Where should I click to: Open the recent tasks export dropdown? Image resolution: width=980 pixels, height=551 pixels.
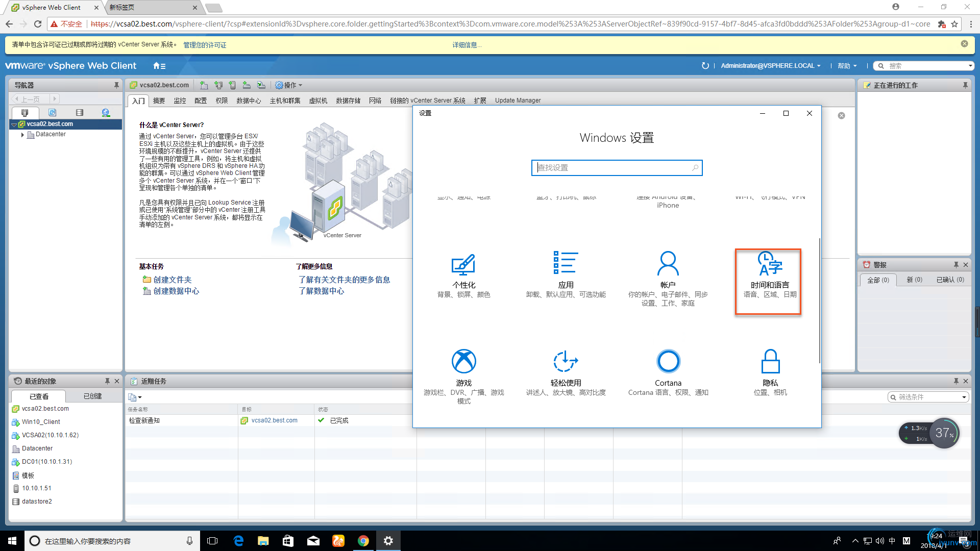click(x=135, y=397)
